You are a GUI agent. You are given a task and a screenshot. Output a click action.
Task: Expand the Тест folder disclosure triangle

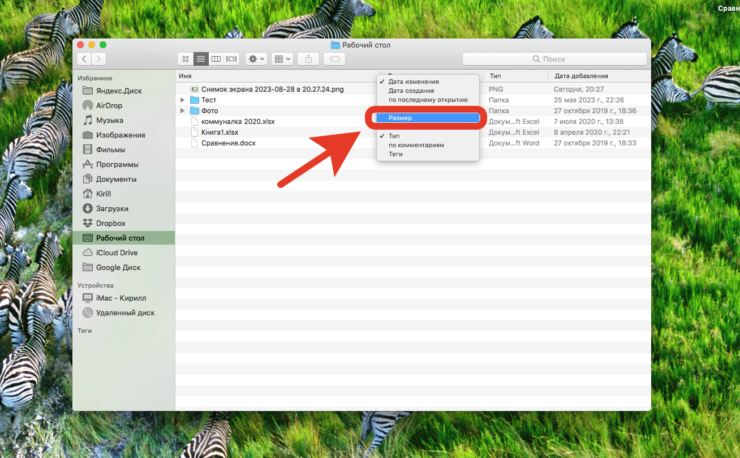(x=182, y=100)
